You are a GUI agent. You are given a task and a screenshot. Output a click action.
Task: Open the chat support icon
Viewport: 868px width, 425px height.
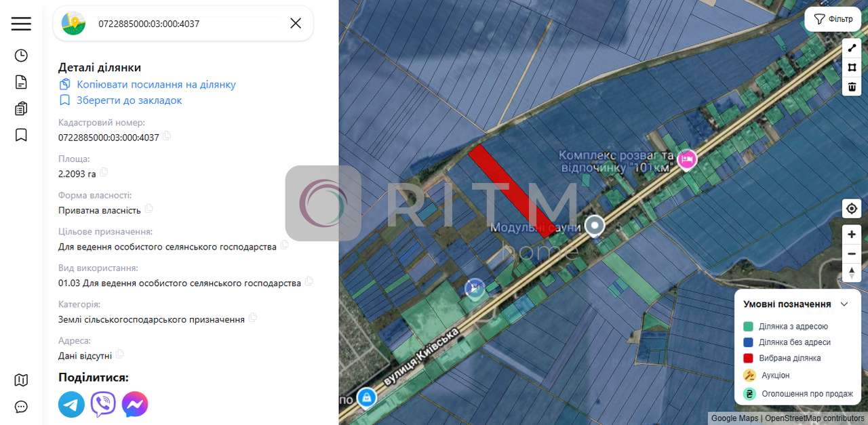[x=21, y=407]
